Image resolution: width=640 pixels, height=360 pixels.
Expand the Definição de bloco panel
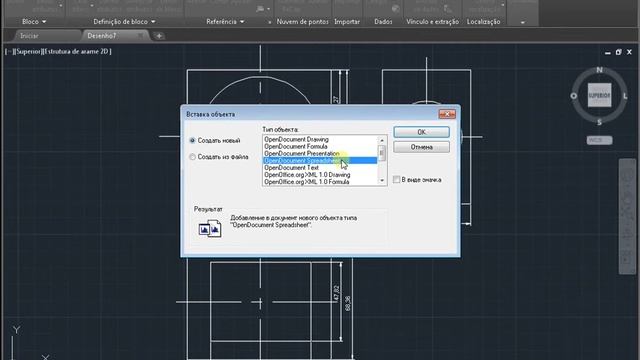tap(124, 22)
